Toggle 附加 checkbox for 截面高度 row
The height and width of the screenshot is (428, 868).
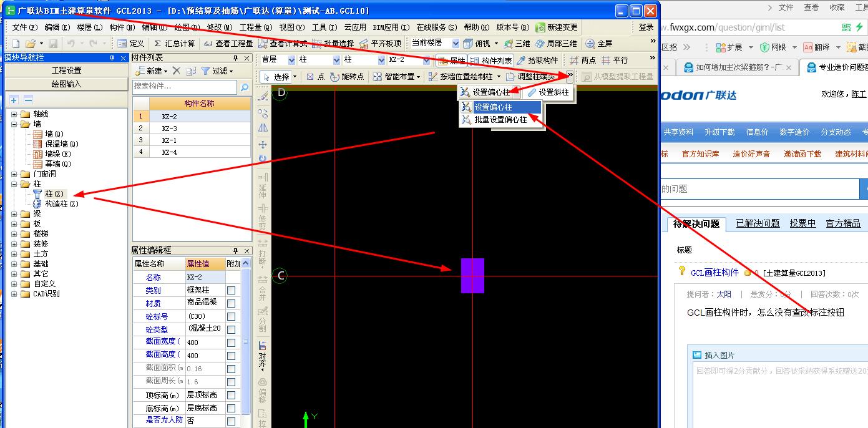(232, 356)
